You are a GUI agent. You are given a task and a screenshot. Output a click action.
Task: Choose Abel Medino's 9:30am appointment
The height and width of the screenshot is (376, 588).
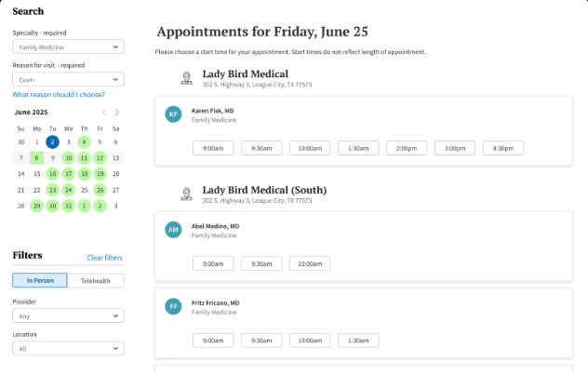261,263
